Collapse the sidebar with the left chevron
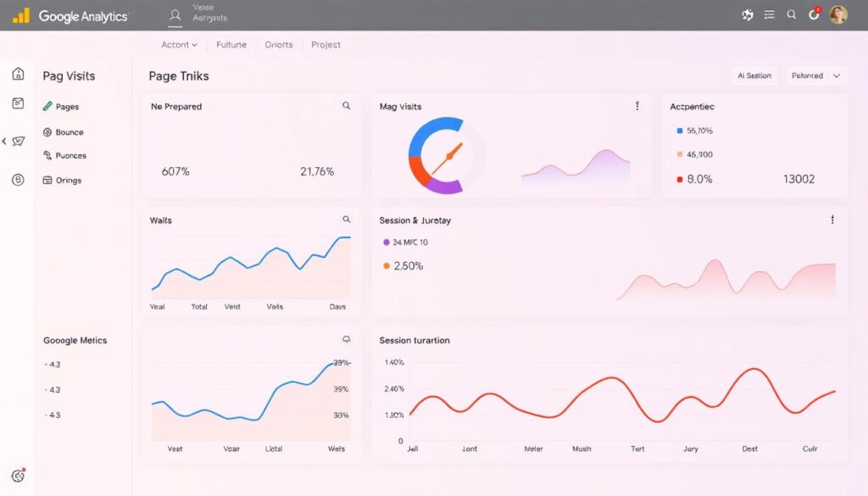The image size is (868, 496). coord(6,141)
